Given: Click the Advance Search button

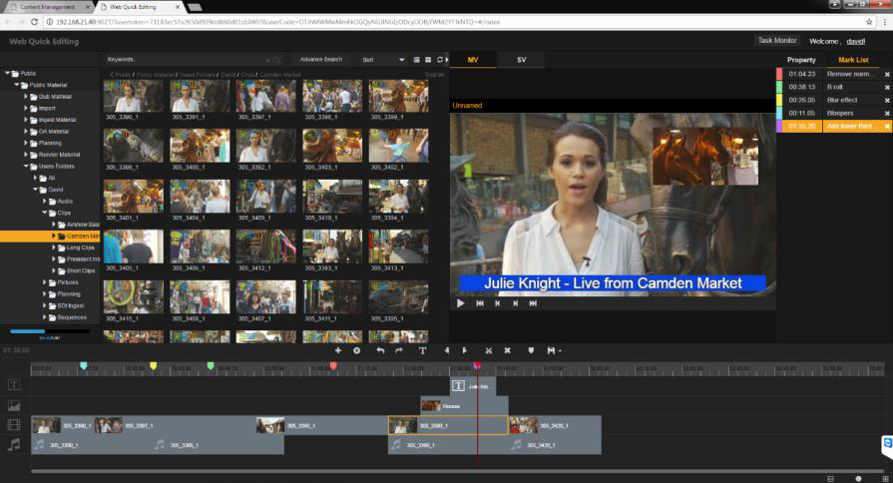Looking at the screenshot, I should [x=320, y=60].
